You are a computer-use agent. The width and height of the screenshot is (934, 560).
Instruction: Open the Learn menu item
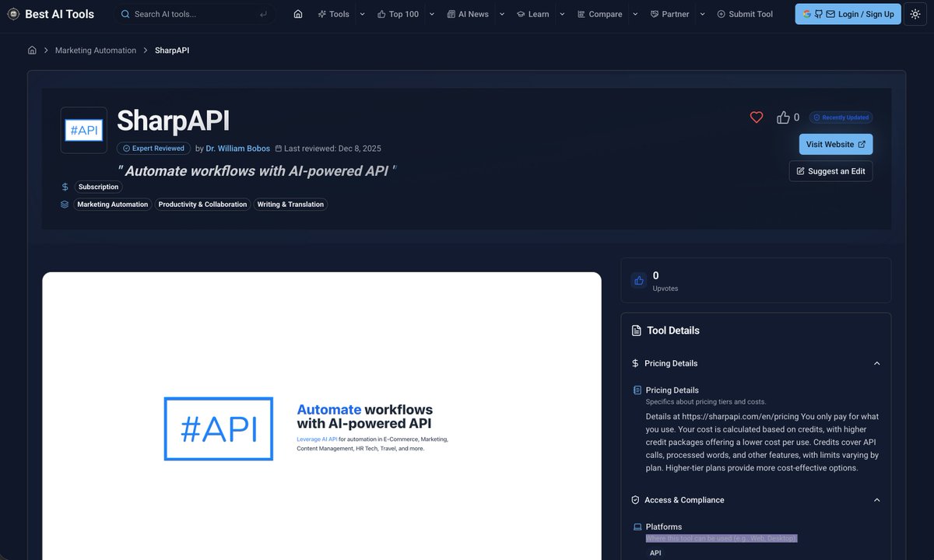click(x=533, y=14)
